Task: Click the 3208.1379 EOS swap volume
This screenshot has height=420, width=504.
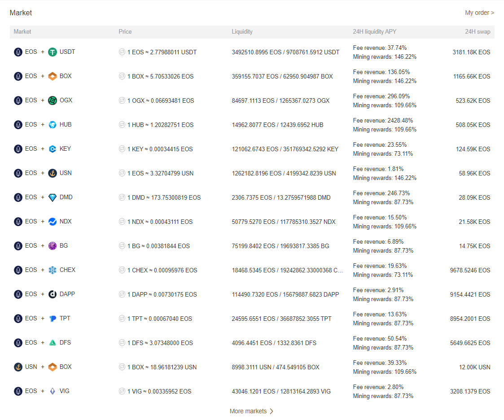Action: [470, 391]
